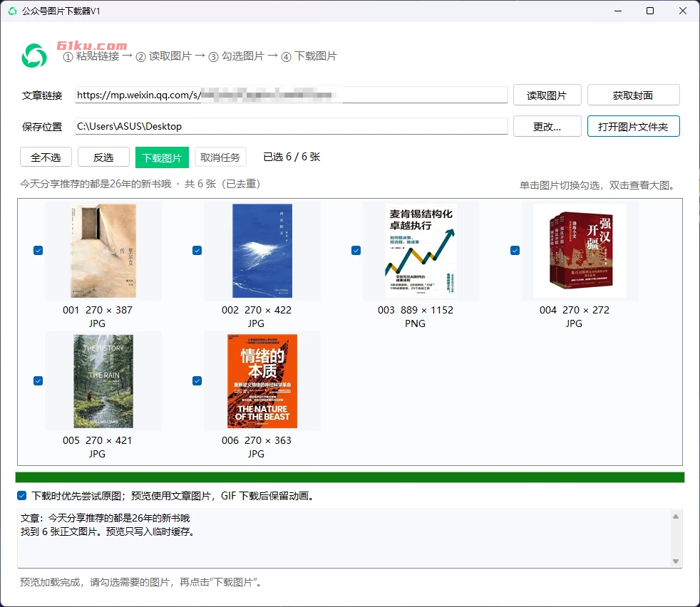
Task: Close the 公众号图片下载器 window
Action: tap(683, 11)
